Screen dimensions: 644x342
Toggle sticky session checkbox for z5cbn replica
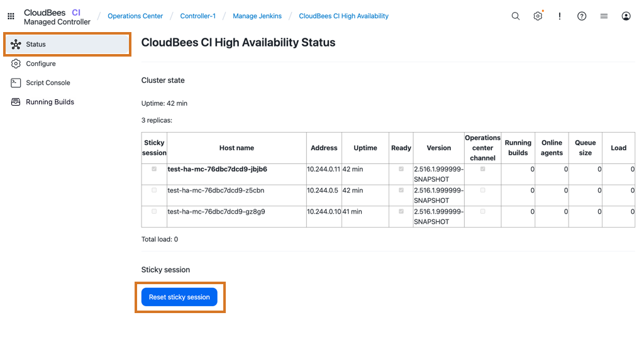154,190
